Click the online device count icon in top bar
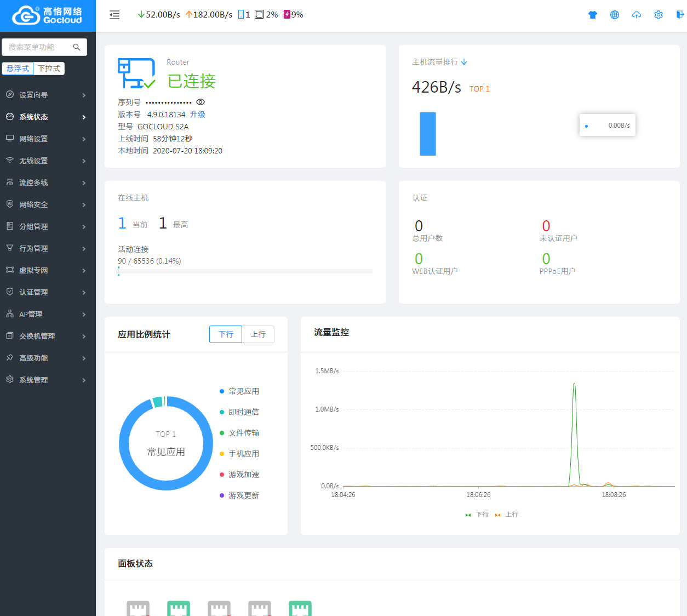 (241, 14)
